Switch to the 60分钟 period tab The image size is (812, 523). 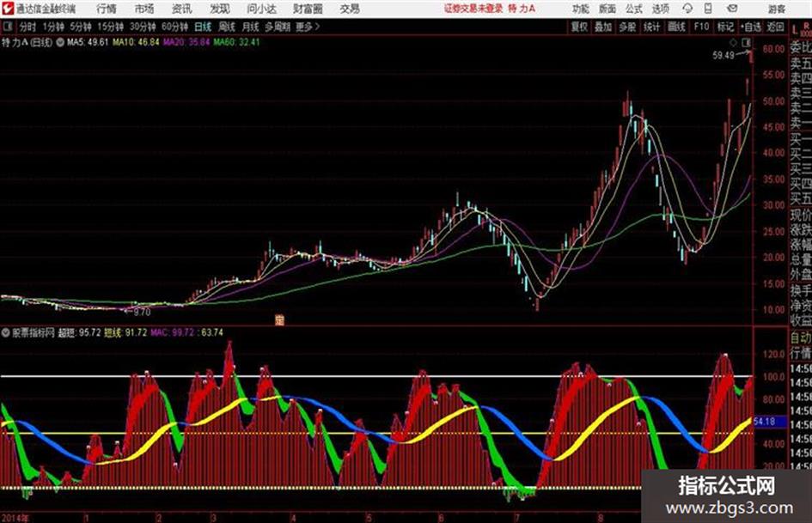pos(175,27)
